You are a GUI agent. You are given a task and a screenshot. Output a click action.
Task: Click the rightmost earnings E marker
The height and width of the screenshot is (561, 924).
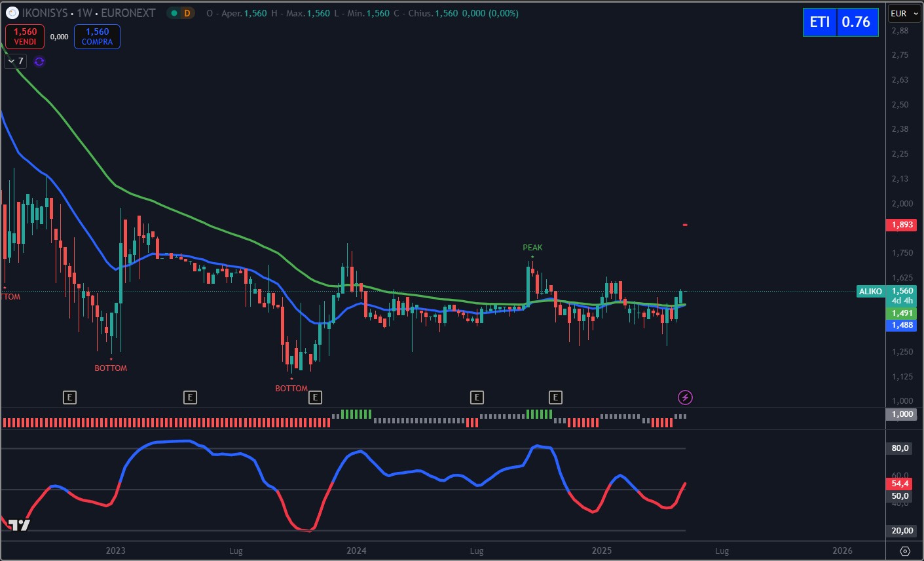(x=555, y=397)
